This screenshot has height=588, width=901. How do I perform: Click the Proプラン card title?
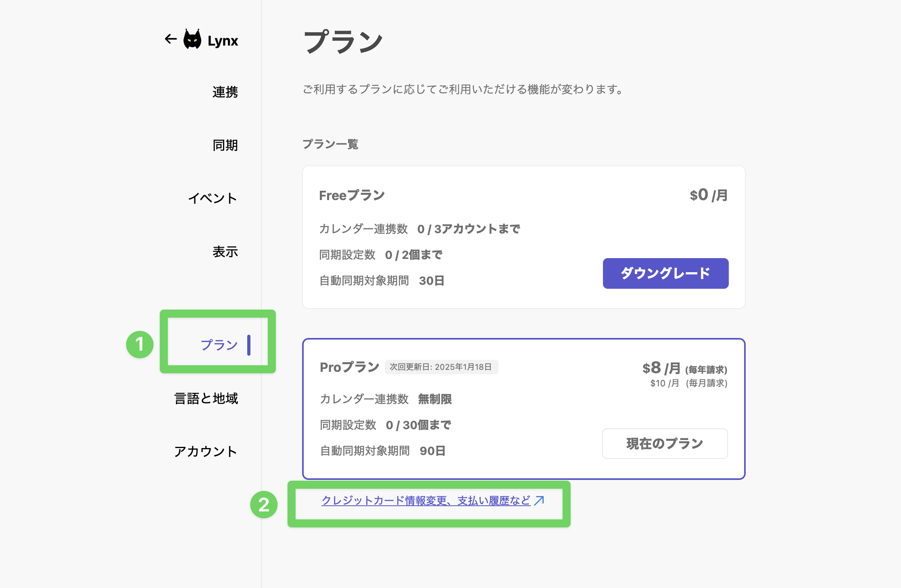[349, 367]
